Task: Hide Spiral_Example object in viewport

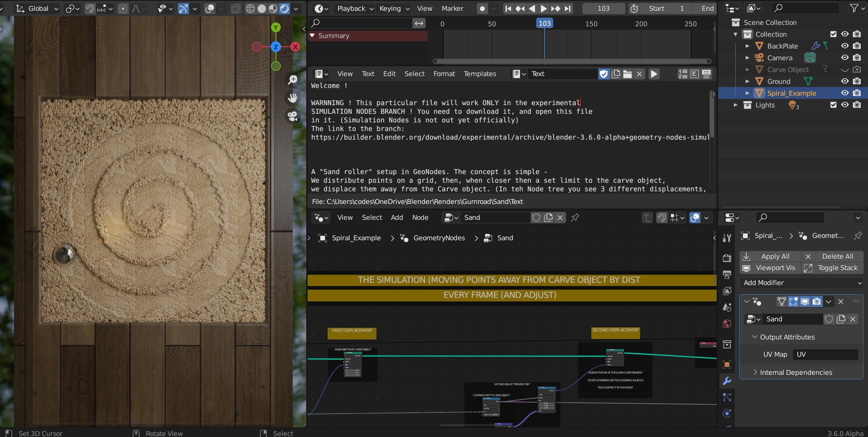Action: pos(845,93)
